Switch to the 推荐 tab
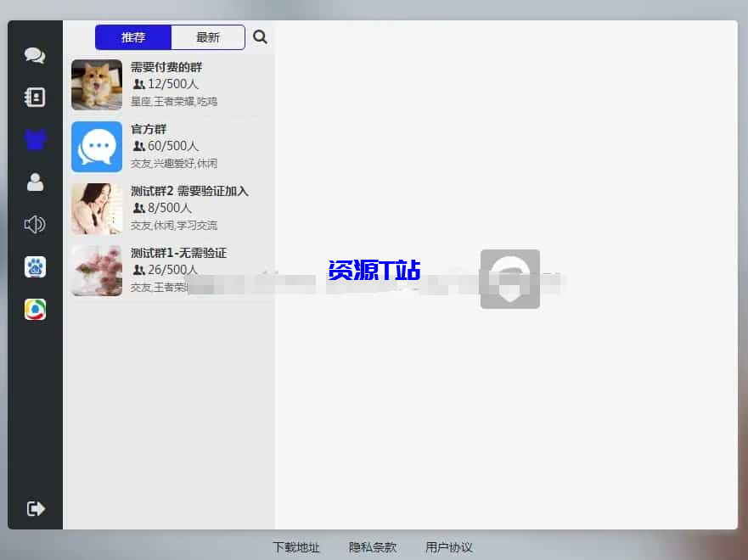This screenshot has height=560, width=748. 132,36
